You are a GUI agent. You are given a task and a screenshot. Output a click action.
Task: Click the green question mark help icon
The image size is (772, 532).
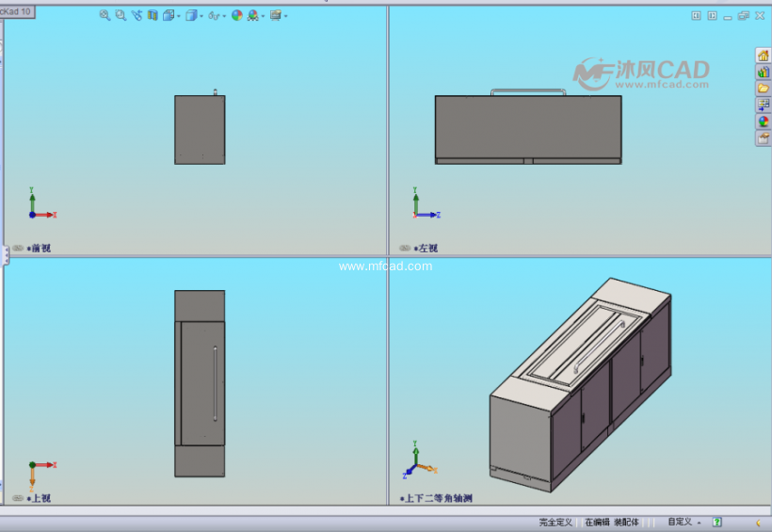(717, 523)
